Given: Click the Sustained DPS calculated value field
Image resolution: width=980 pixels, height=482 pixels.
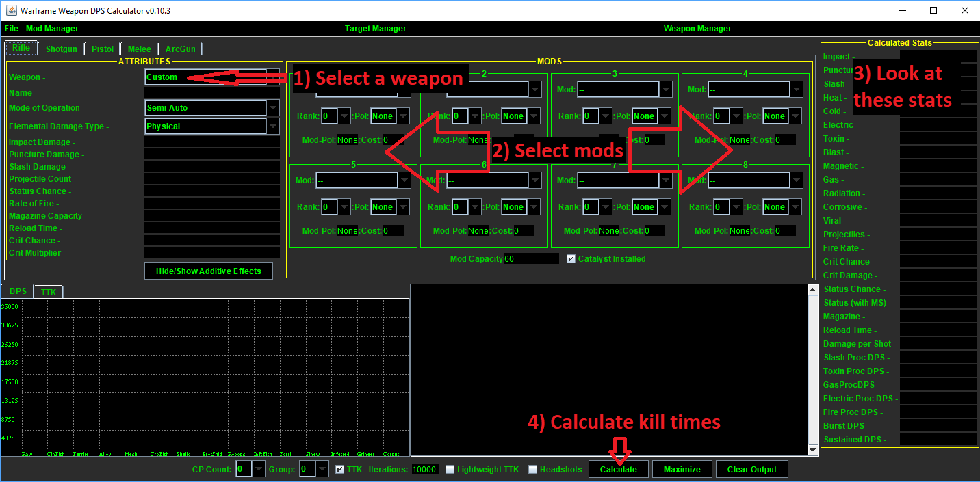Looking at the screenshot, I should click(938, 440).
